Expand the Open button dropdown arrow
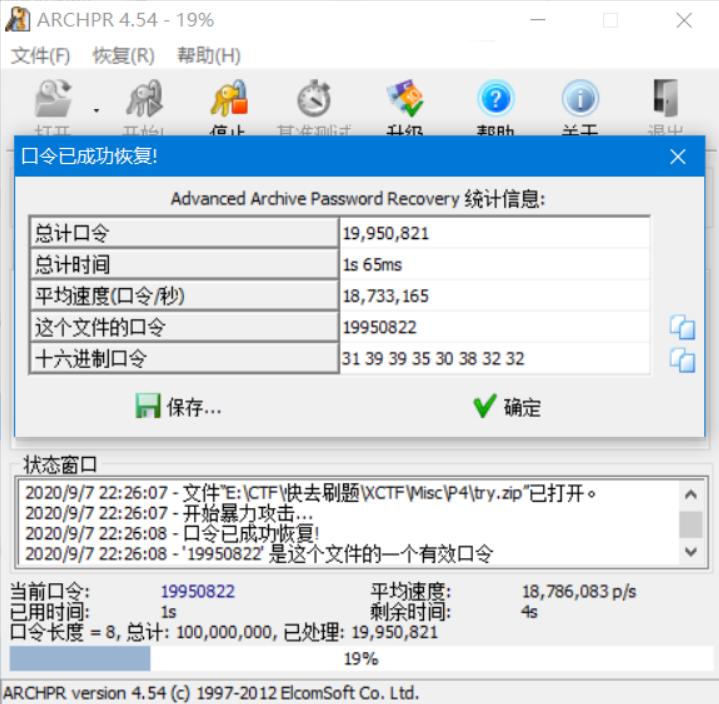Screen dimensions: 719x704 pyautogui.click(x=96, y=111)
